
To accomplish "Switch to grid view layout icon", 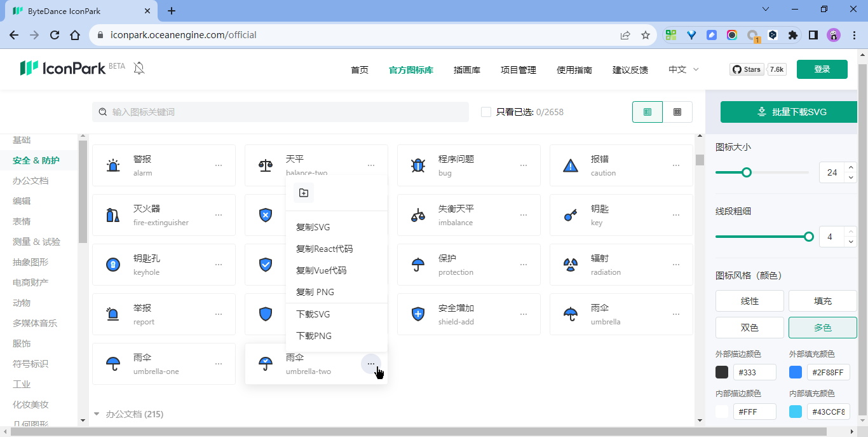I will tap(677, 112).
